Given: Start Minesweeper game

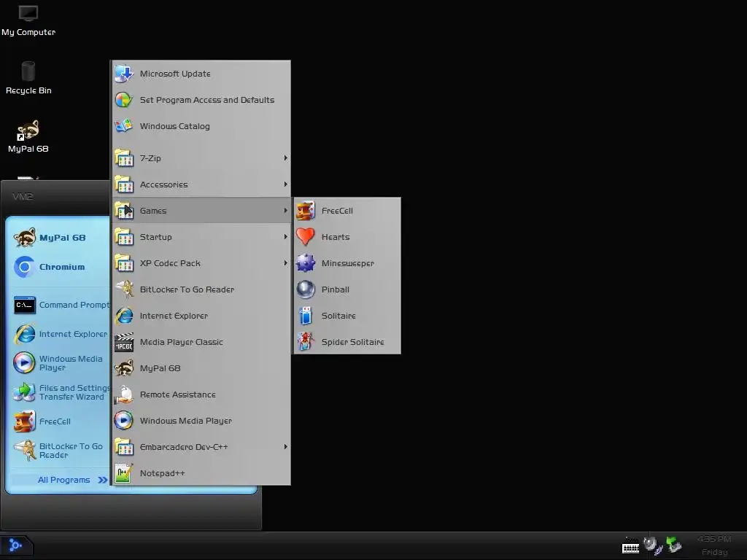Looking at the screenshot, I should pos(347,262).
